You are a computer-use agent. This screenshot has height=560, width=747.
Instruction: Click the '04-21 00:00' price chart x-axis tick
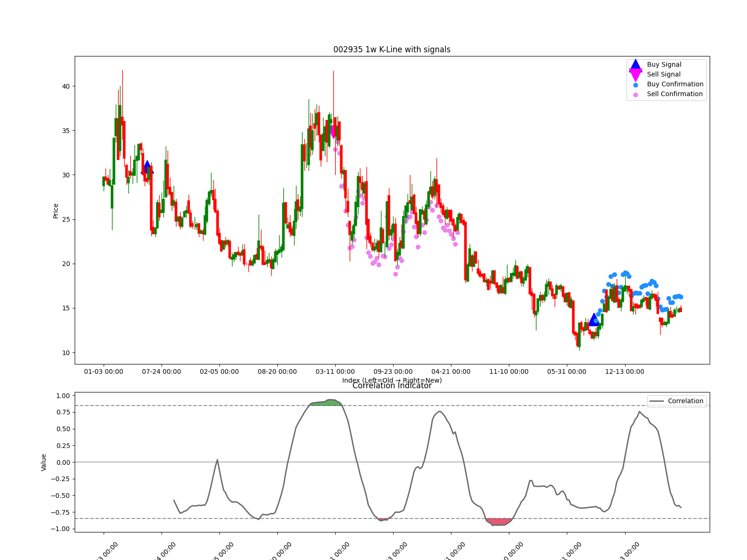(451, 371)
